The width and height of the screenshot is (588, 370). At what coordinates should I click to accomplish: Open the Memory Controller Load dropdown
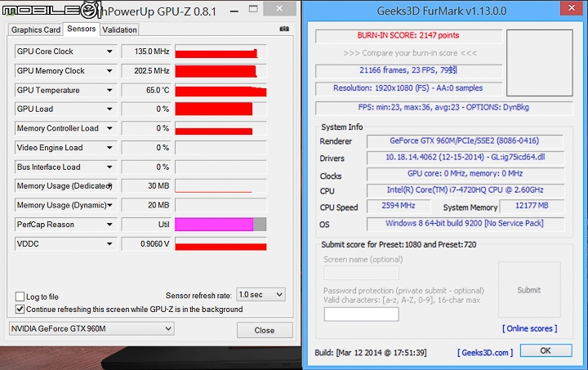pyautogui.click(x=109, y=128)
